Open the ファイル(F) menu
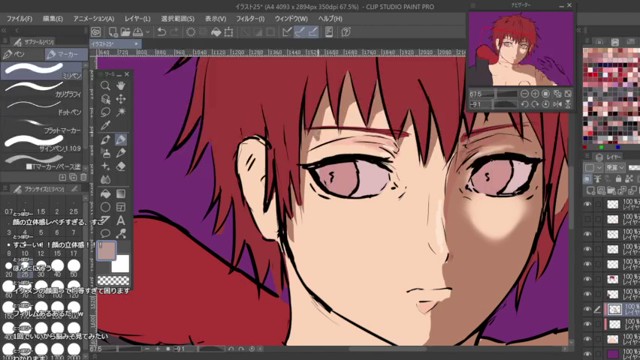640x360 pixels. [19, 19]
